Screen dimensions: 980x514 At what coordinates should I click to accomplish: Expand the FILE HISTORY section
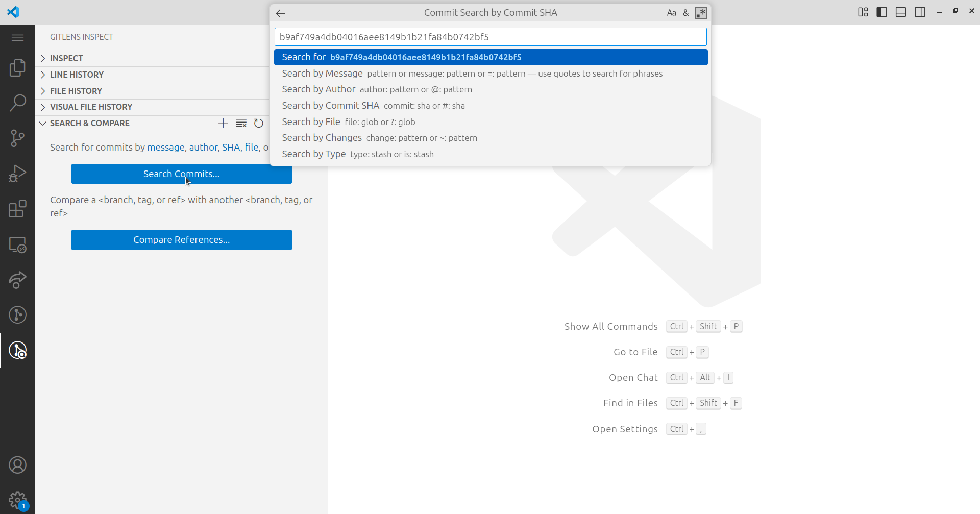(76, 91)
